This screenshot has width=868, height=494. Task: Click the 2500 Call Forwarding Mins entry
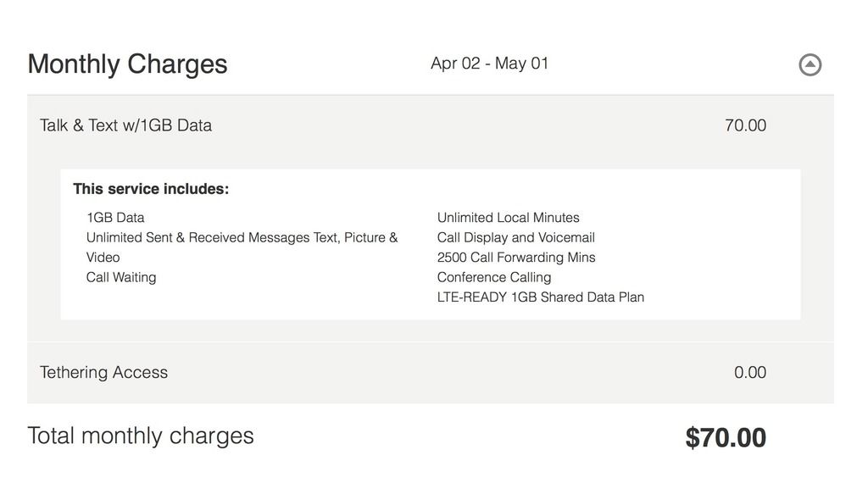[x=516, y=258]
